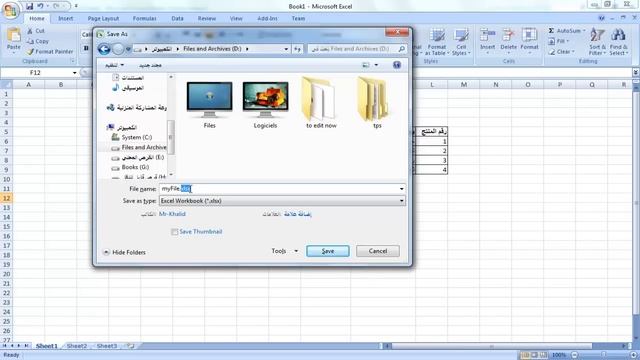640x360 pixels.
Task: Click Copy in the Clipboard group
Action: click(x=38, y=41)
